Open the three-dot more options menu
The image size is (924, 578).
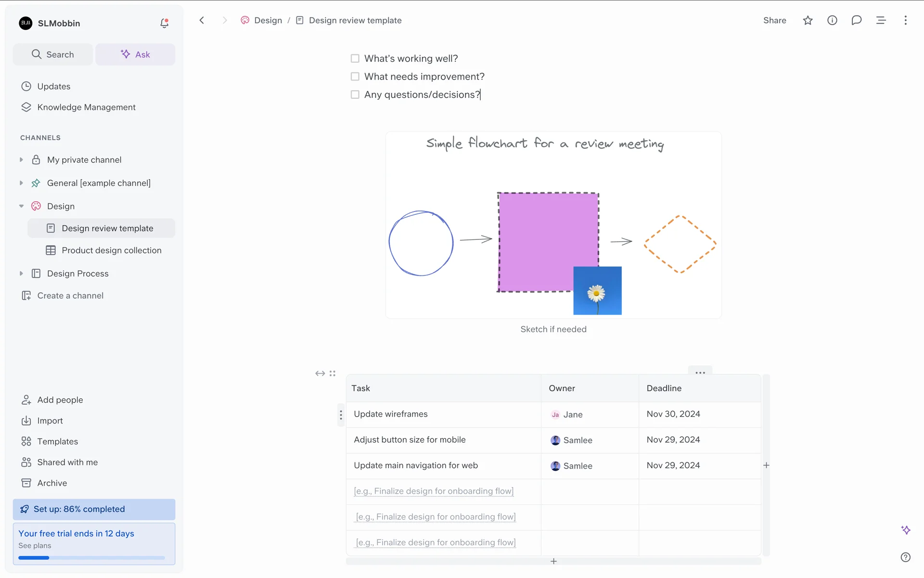[905, 20]
